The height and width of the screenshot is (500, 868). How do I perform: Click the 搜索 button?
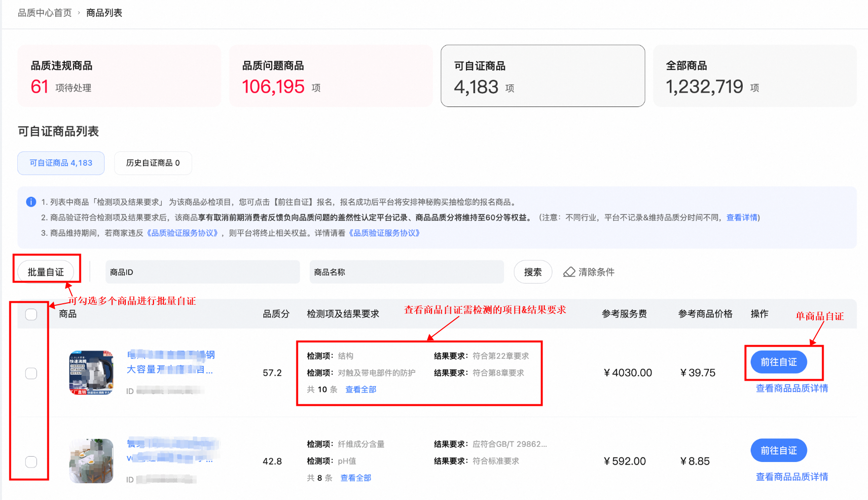pyautogui.click(x=533, y=272)
